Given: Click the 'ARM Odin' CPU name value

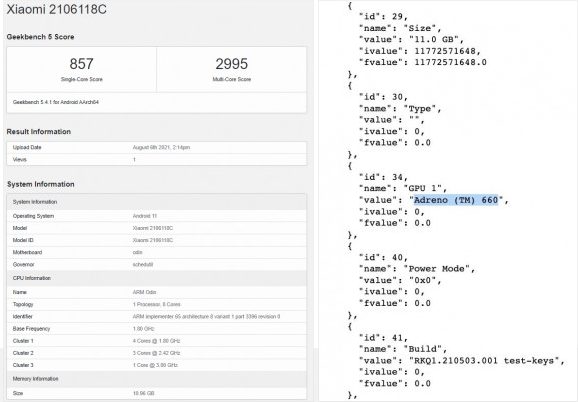Looking at the screenshot, I should [x=144, y=292].
